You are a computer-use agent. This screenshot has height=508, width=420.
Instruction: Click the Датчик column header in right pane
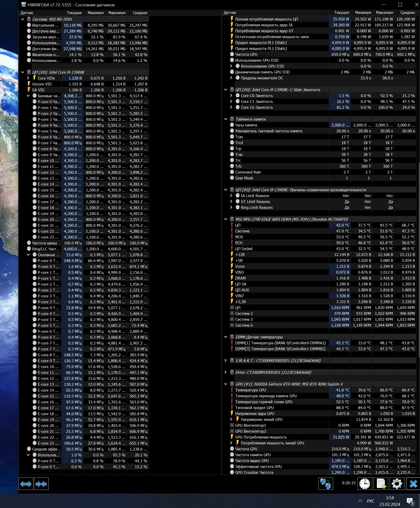click(275, 12)
